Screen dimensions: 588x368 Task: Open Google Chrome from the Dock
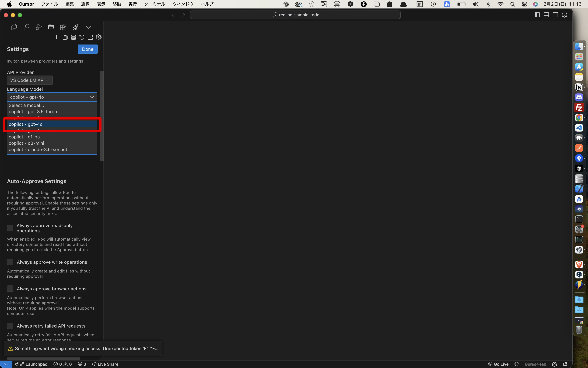(x=579, y=118)
